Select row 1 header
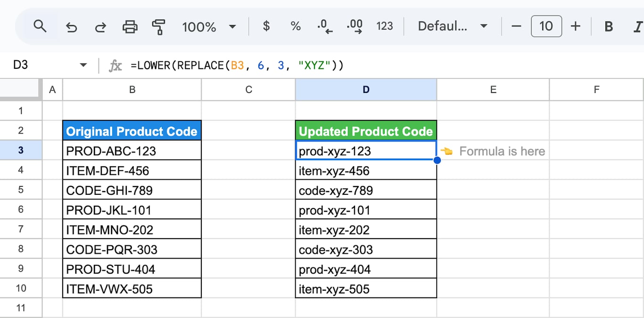Image resolution: width=644 pixels, height=318 pixels. [20, 111]
